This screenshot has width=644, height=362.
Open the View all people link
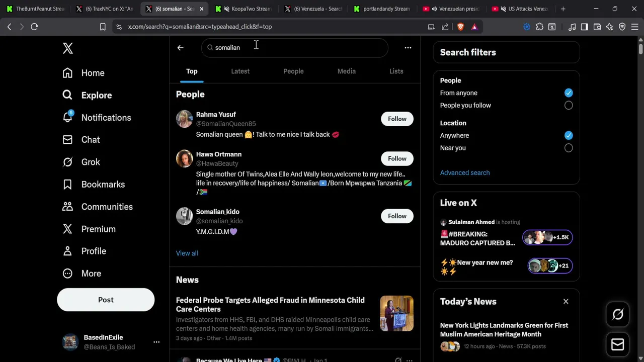pyautogui.click(x=187, y=253)
